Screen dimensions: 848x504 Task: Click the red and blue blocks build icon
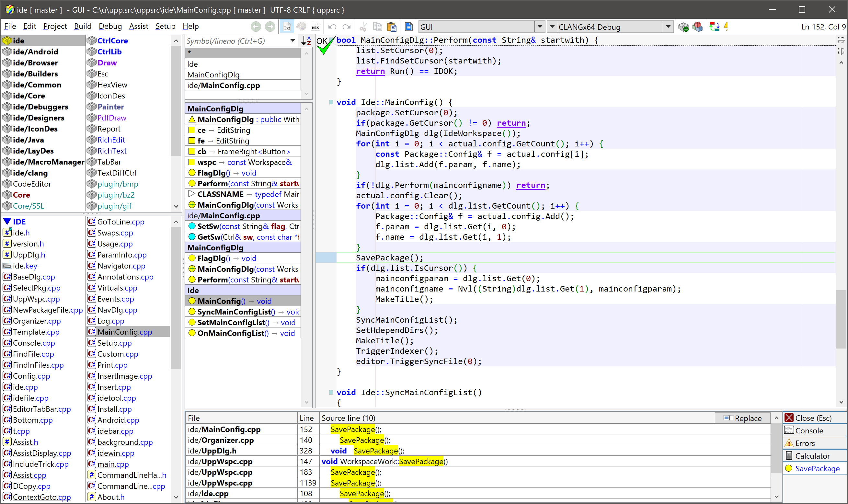tap(697, 27)
